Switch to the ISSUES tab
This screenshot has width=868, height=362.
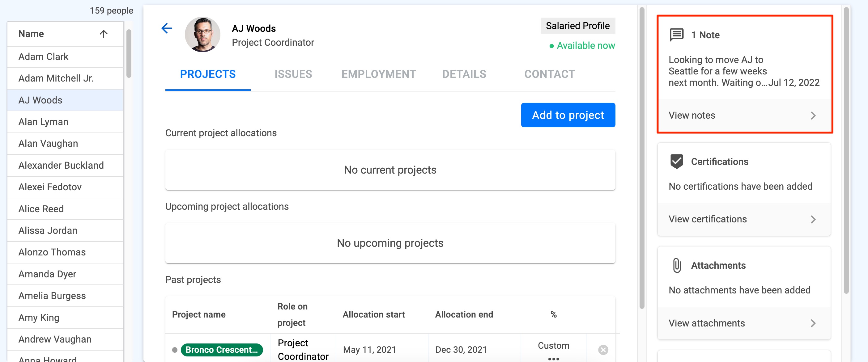click(x=293, y=74)
